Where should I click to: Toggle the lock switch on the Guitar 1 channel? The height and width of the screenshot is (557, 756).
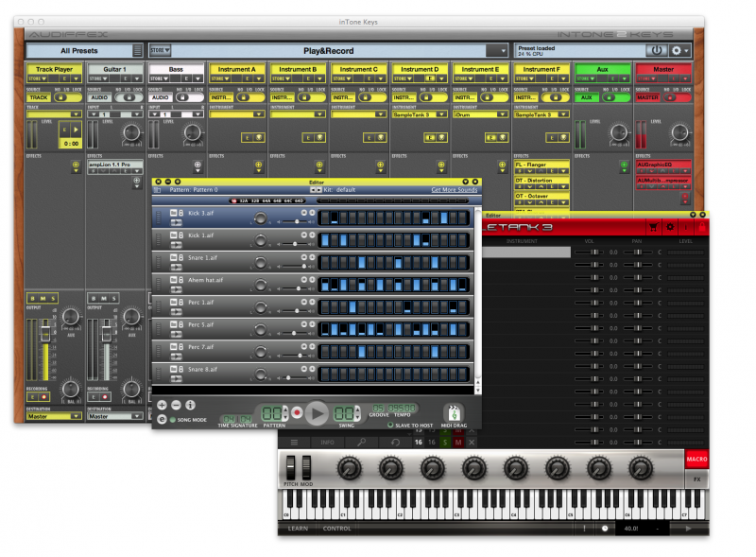click(128, 97)
